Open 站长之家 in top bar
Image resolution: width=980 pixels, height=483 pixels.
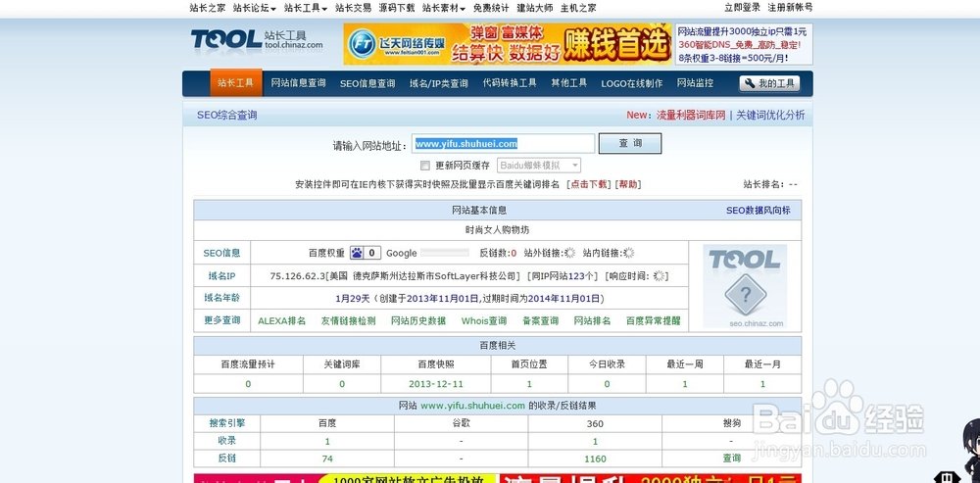(208, 8)
